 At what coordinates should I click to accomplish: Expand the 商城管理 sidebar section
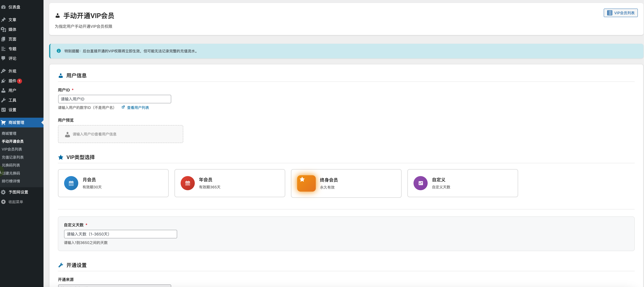click(16, 122)
